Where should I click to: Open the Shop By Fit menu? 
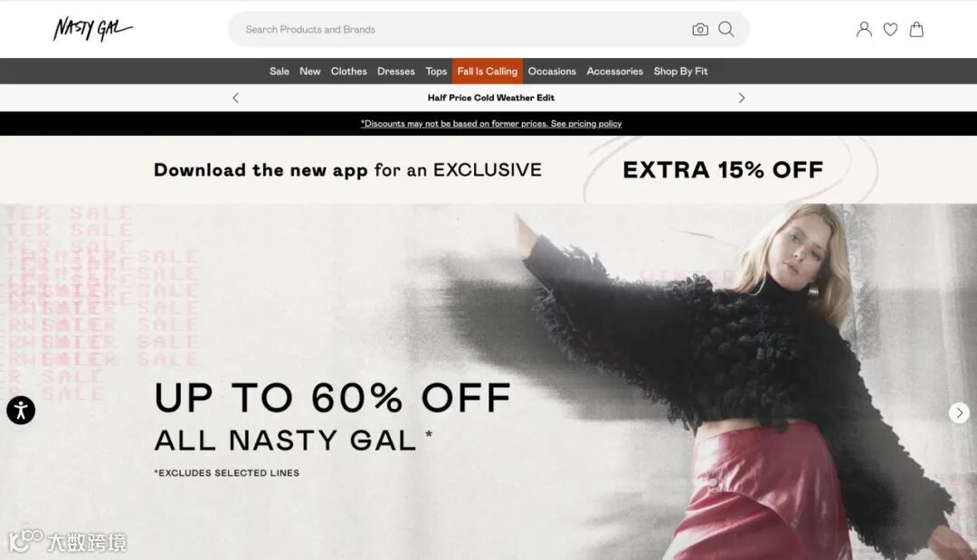680,71
